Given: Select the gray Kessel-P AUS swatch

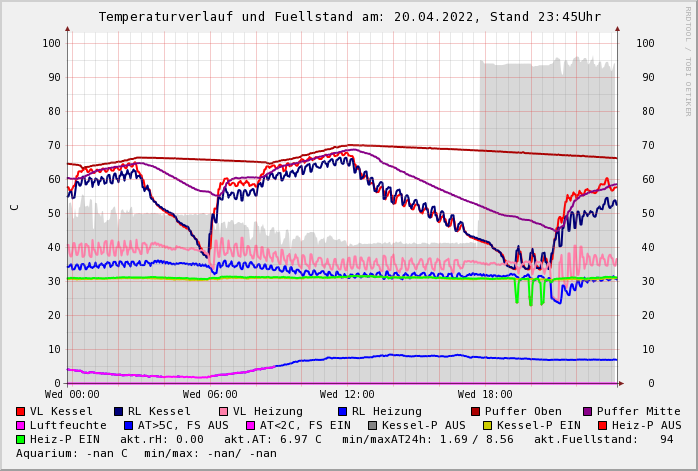Looking at the screenshot, I should (373, 426).
